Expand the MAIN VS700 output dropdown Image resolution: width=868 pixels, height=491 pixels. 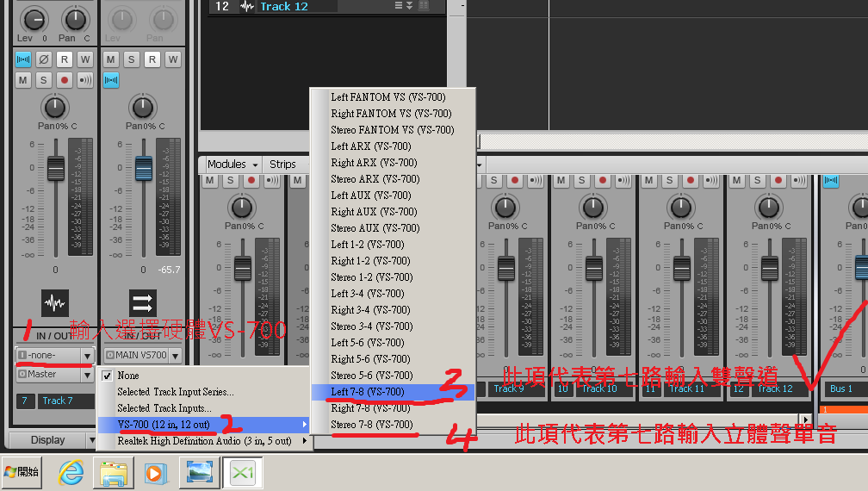tap(142, 356)
